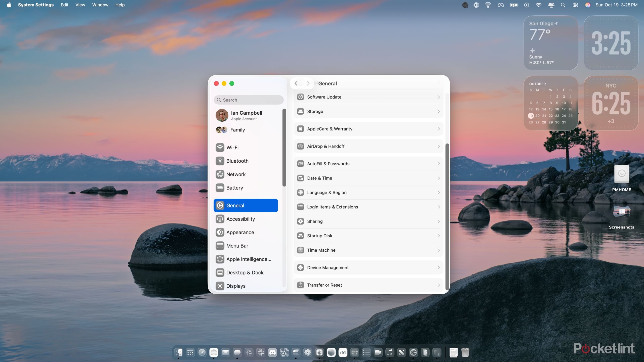This screenshot has width=644, height=362.
Task: Open Time Machine settings
Action: pyautogui.click(x=368, y=250)
